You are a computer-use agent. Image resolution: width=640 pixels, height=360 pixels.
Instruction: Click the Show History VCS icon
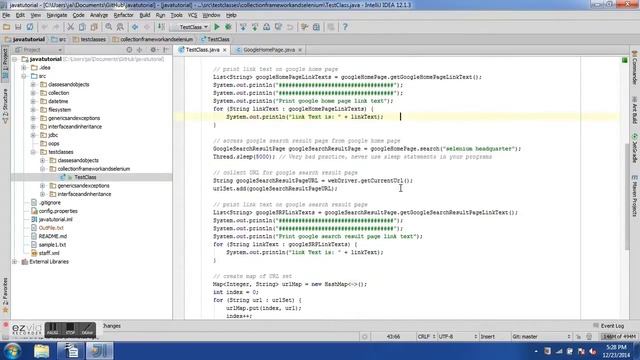(x=267, y=27)
